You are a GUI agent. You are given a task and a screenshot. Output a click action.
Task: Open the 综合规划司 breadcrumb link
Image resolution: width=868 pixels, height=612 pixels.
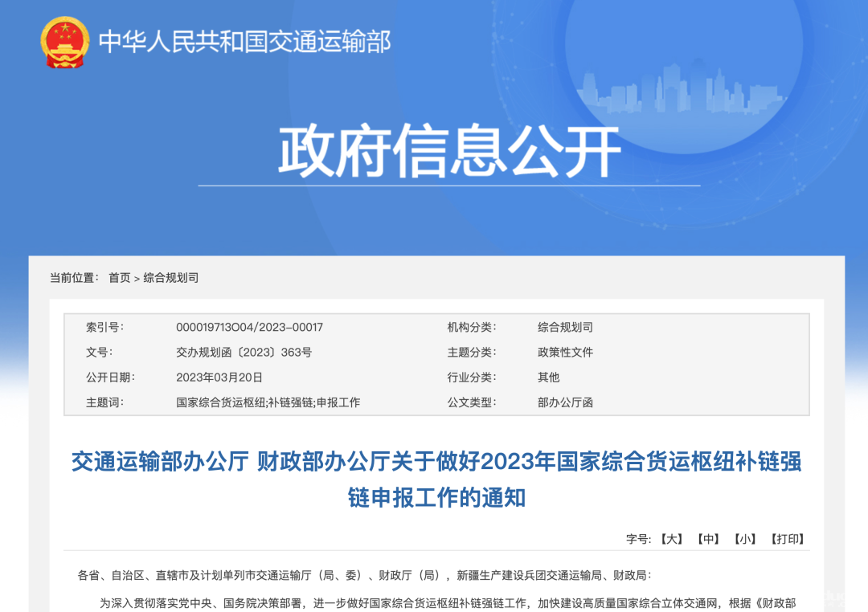(x=171, y=279)
